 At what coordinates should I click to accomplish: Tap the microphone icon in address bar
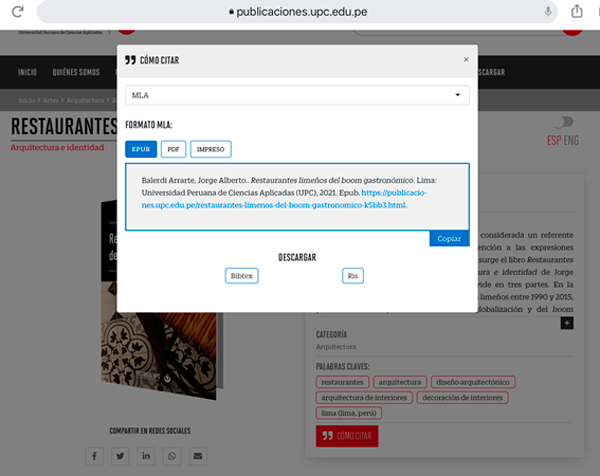point(548,11)
